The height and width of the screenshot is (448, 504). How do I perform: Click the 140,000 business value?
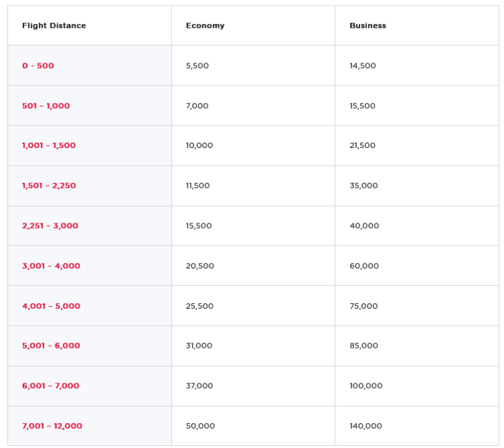(x=366, y=426)
